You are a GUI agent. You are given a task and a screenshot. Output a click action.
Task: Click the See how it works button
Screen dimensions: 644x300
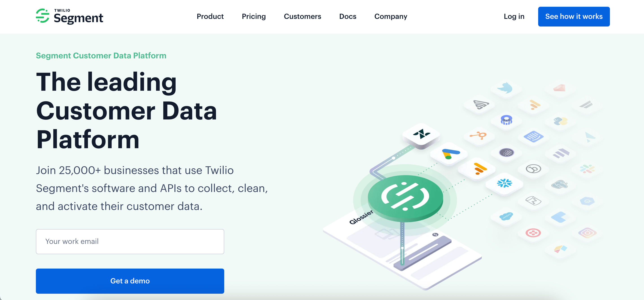click(x=574, y=16)
